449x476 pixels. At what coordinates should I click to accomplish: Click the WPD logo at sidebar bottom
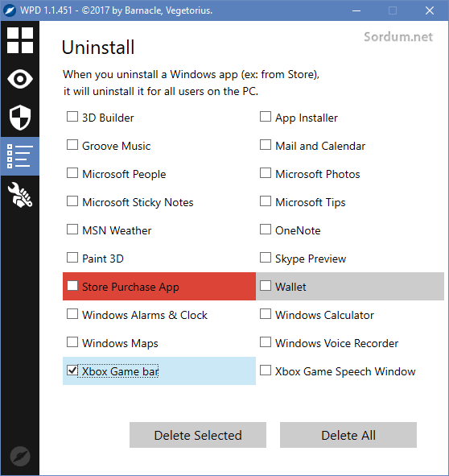(x=20, y=456)
